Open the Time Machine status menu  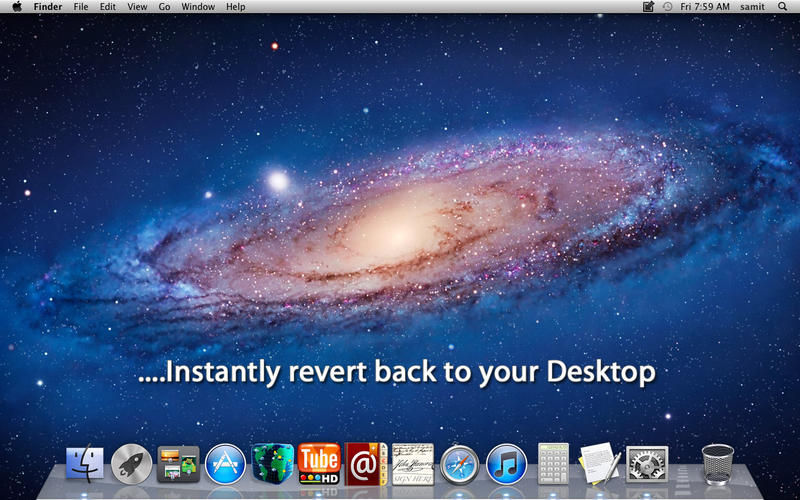pos(667,7)
